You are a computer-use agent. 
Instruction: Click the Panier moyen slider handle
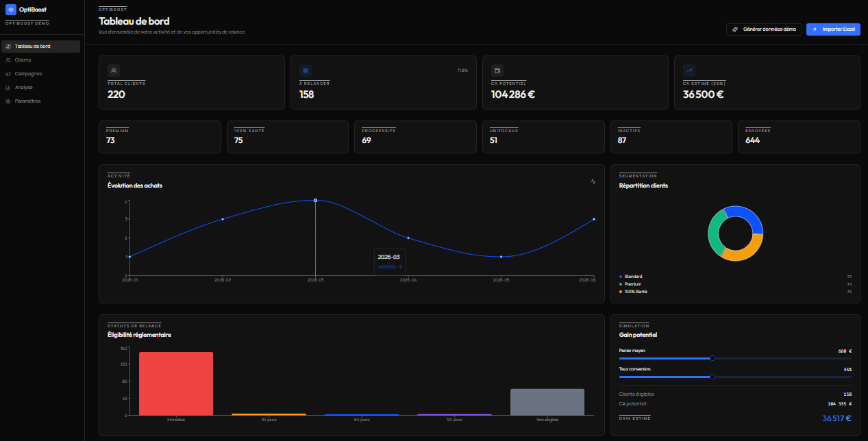coord(712,358)
